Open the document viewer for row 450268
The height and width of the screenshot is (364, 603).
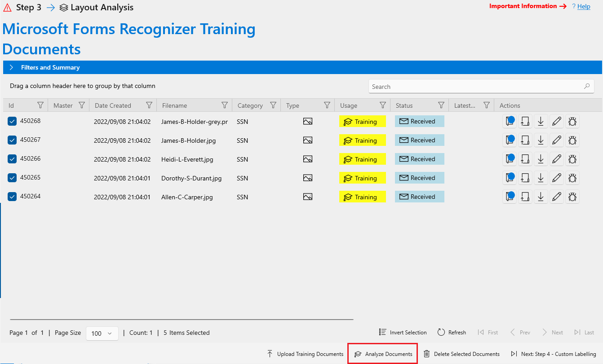[510, 121]
